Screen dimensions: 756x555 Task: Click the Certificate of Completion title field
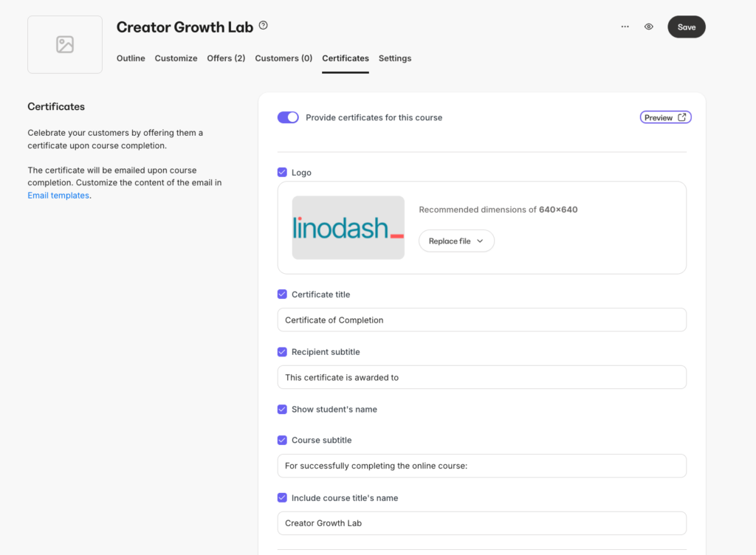[481, 320]
